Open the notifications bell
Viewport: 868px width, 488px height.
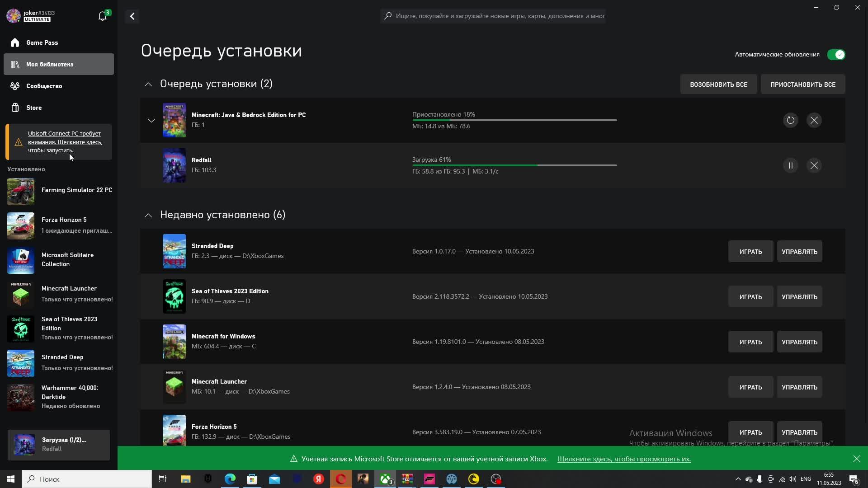[103, 16]
